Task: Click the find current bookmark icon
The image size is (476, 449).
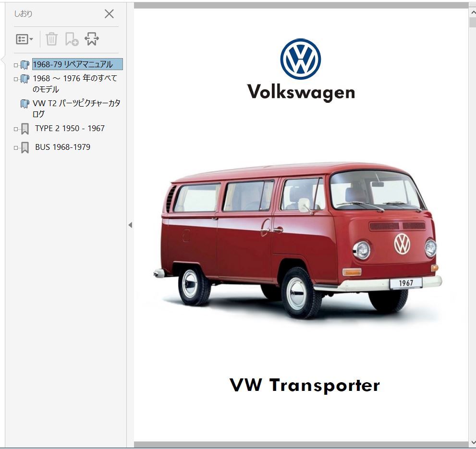Action: coord(92,39)
